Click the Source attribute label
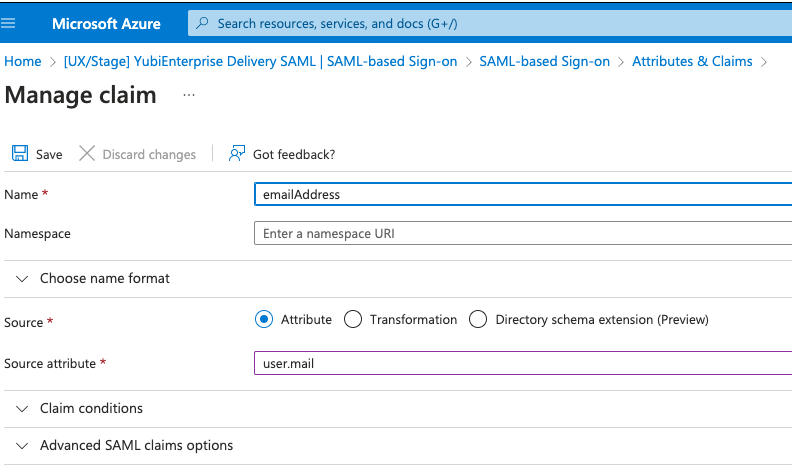 [50, 364]
